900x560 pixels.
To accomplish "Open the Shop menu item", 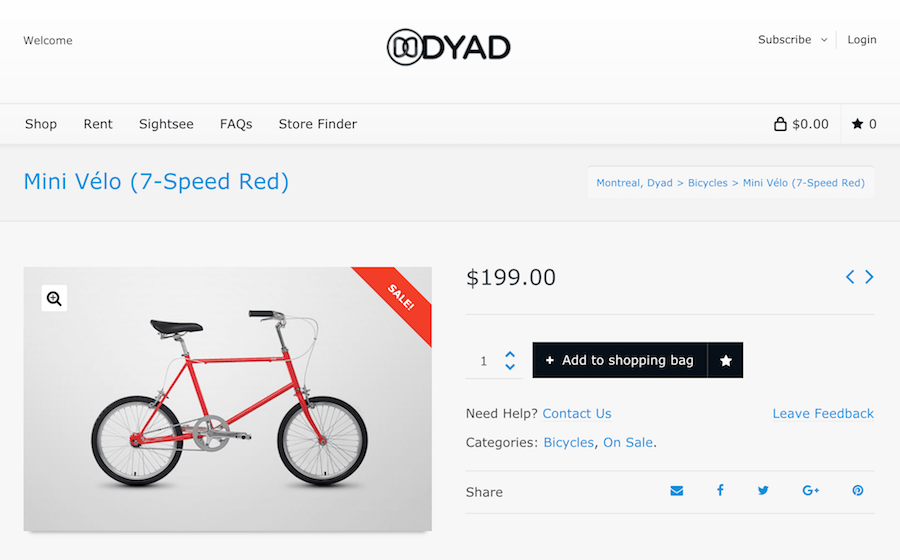I will point(41,124).
